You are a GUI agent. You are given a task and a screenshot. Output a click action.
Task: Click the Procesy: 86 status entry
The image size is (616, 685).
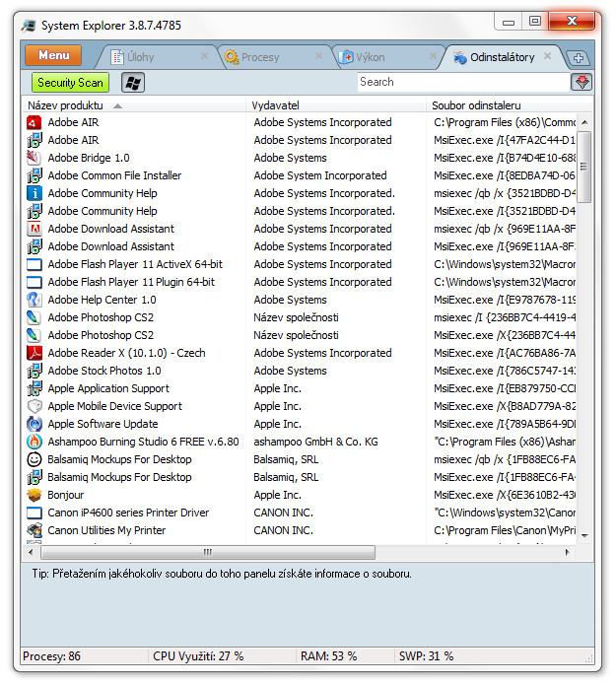(x=51, y=656)
